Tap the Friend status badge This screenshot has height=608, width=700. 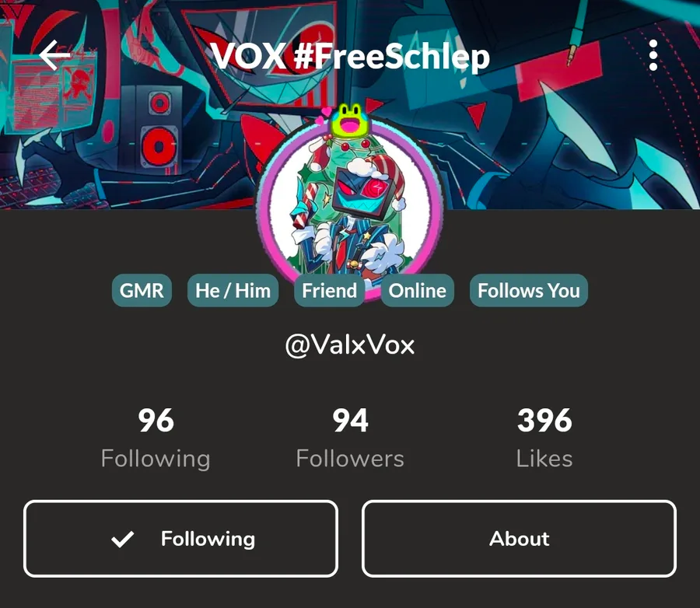(330, 291)
